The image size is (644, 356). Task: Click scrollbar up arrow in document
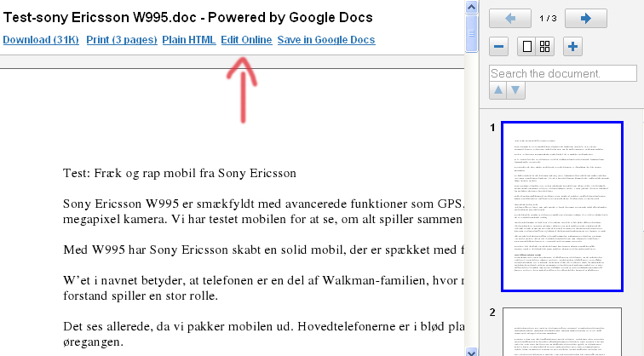pyautogui.click(x=472, y=7)
